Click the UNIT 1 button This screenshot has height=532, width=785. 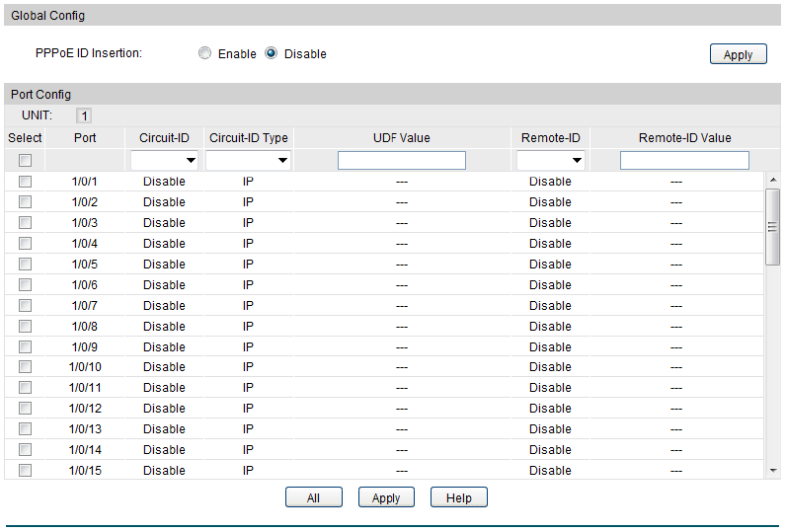tap(85, 116)
